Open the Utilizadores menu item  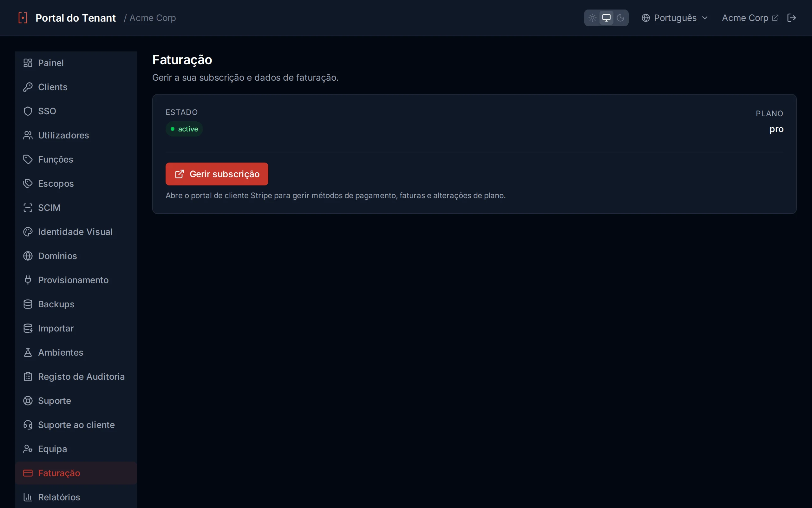[76, 135]
